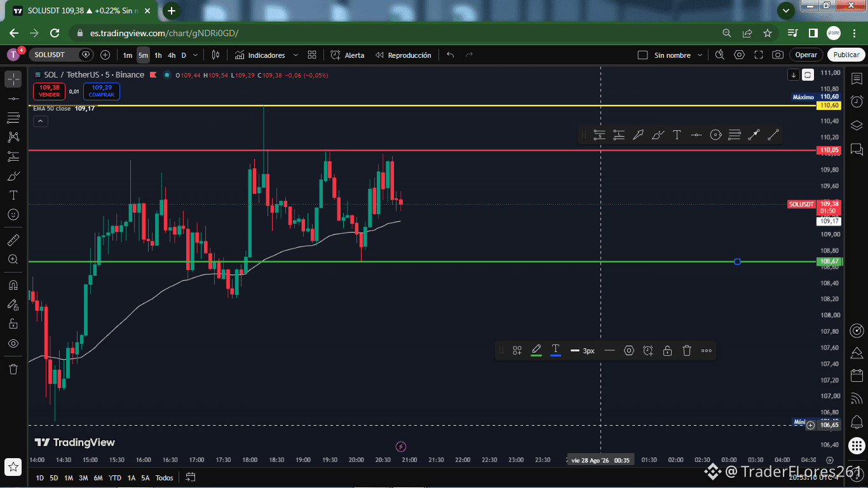Open the candlestick chart type menu
Screen dimensions: 868x488
[x=216, y=55]
